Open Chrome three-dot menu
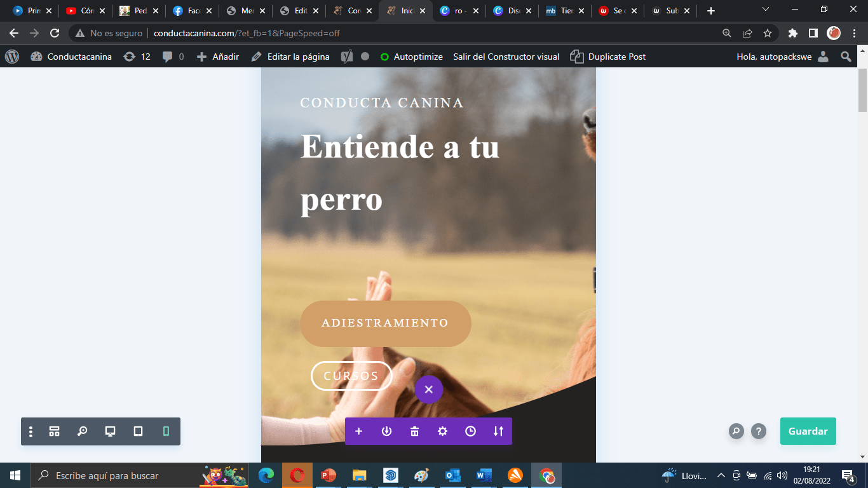The width and height of the screenshot is (868, 488). 855,33
